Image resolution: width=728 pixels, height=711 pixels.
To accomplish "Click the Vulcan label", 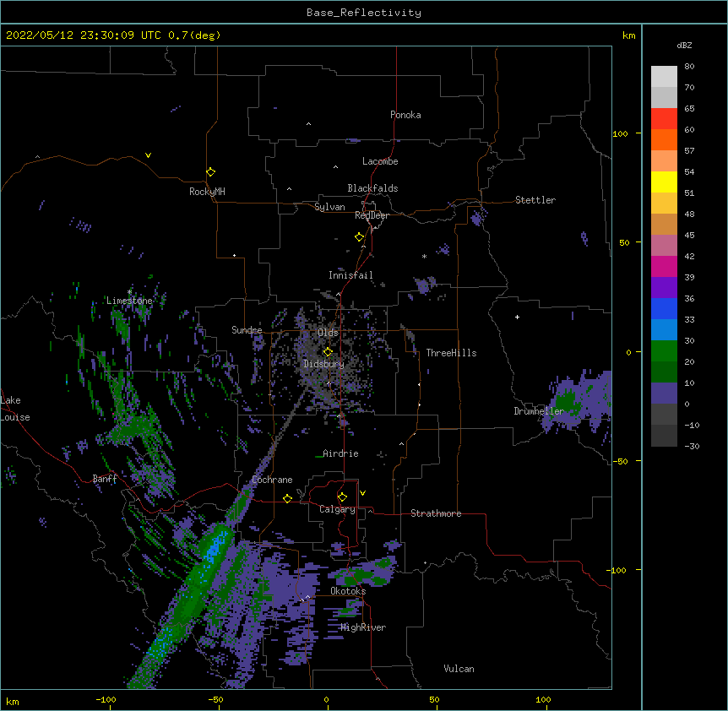I will [459, 669].
